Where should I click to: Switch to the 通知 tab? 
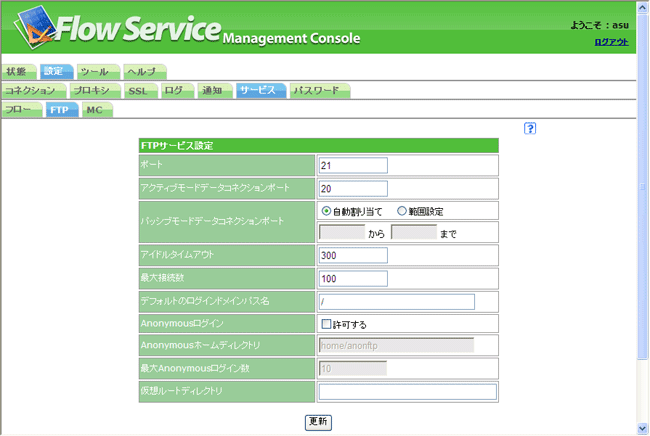[x=212, y=91]
